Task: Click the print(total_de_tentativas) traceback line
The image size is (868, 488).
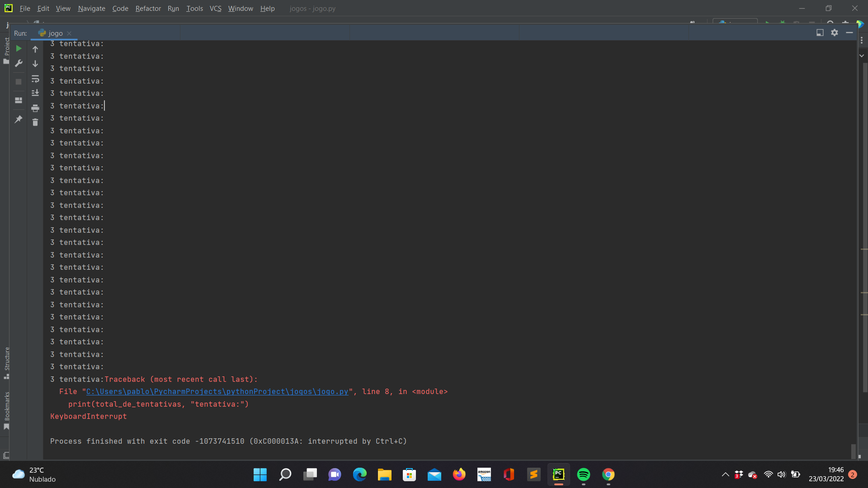Action: pyautogui.click(x=159, y=404)
